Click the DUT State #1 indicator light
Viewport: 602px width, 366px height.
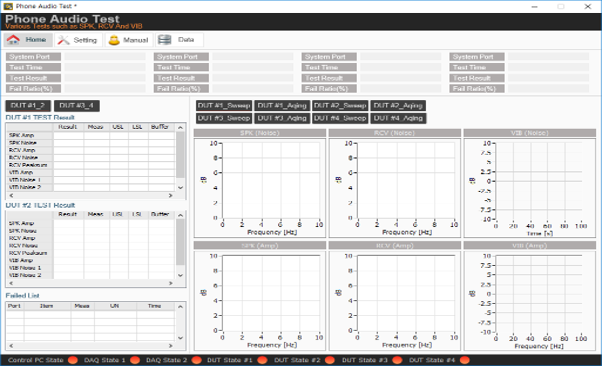coord(262,360)
